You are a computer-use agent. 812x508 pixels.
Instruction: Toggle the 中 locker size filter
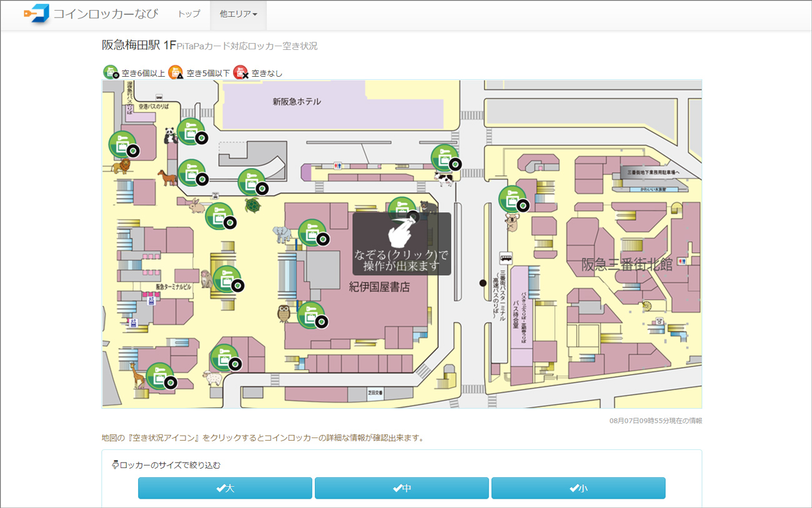402,488
